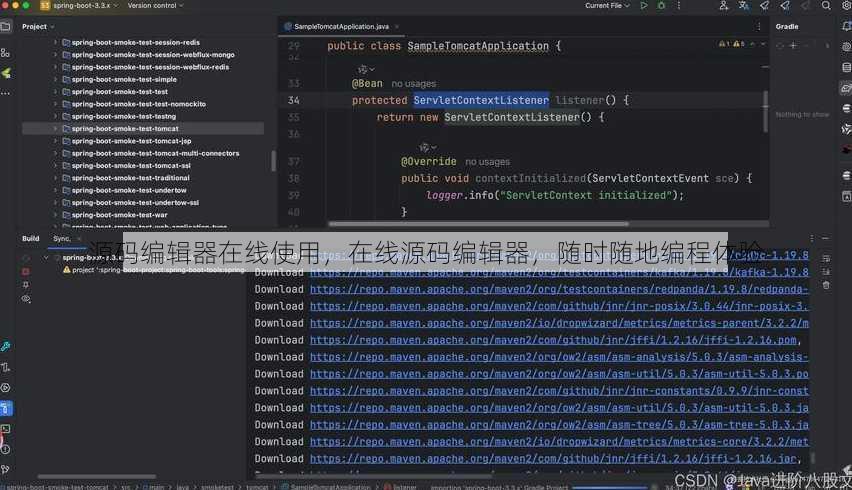The width and height of the screenshot is (852, 490).
Task: Click the Run button in the top toolbar
Action: [644, 5]
